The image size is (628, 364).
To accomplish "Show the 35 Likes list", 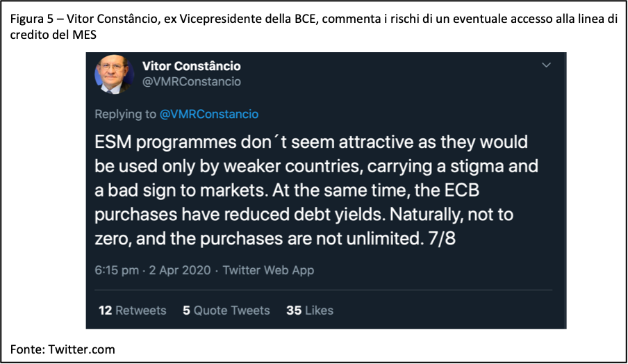I will [x=309, y=311].
